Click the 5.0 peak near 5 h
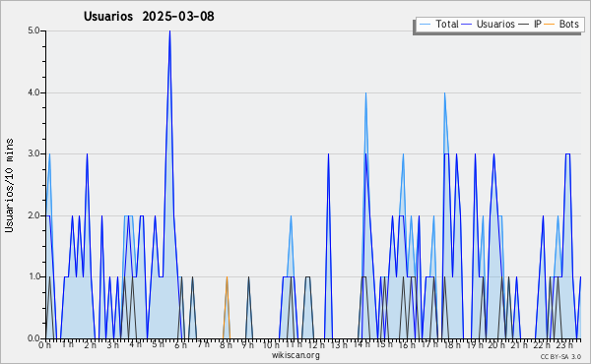Screen dimensions: 591x364 click(x=169, y=31)
